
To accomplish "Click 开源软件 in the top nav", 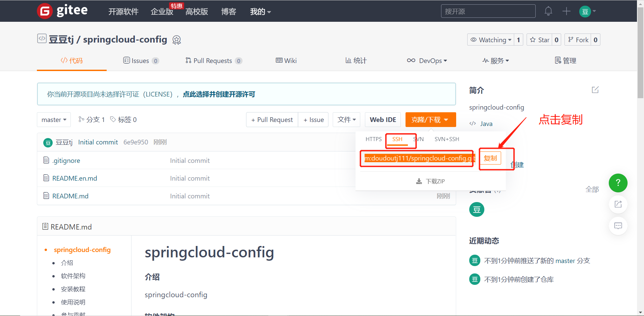I will [x=123, y=12].
